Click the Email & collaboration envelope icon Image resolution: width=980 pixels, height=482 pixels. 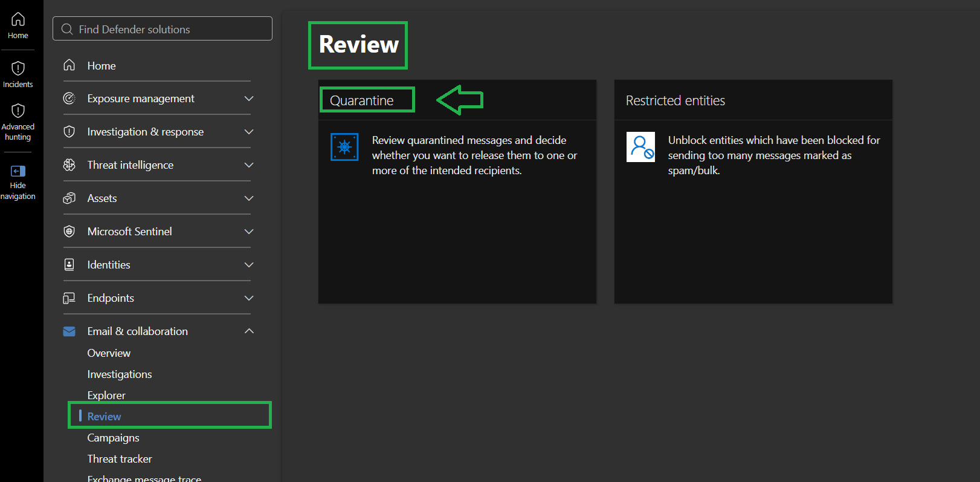click(x=69, y=331)
